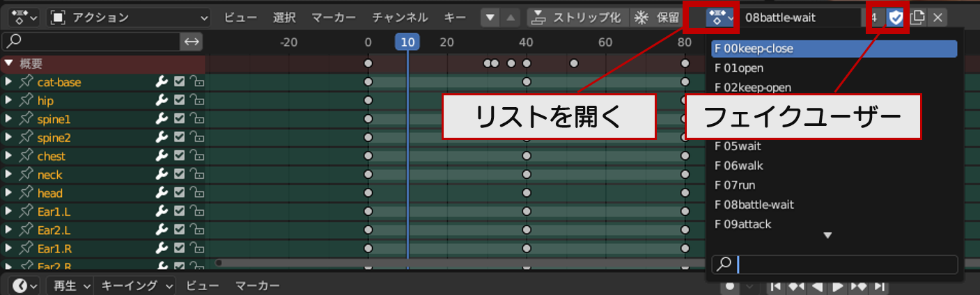The width and height of the screenshot is (980, 295).
Task: Toggle the fake user shield icon
Action: click(x=896, y=17)
